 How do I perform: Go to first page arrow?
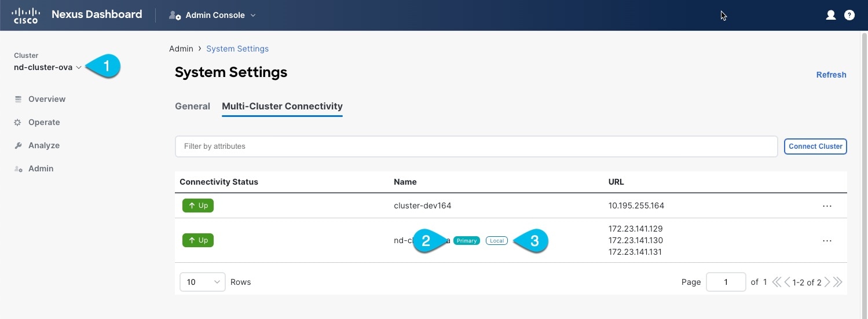777,283
